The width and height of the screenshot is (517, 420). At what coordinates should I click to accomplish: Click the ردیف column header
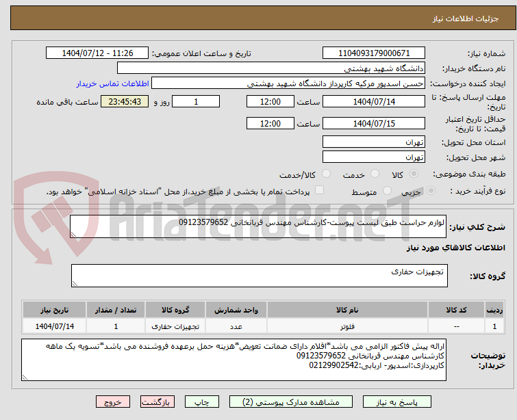click(494, 310)
